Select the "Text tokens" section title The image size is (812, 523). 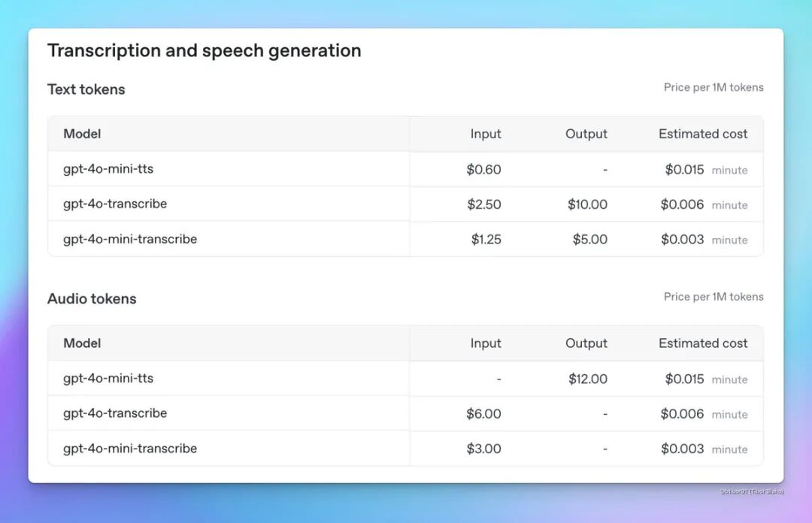tap(86, 89)
